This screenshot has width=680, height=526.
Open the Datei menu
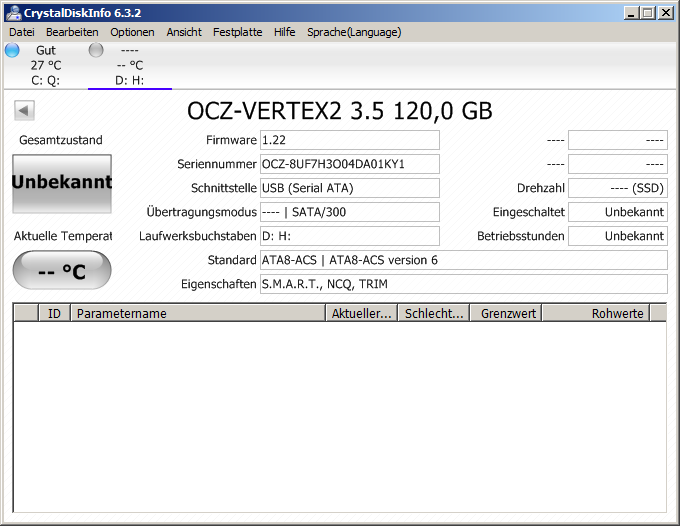click(x=21, y=32)
